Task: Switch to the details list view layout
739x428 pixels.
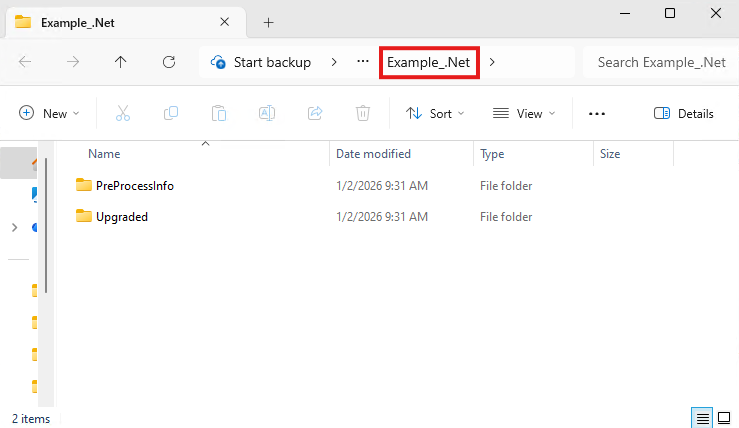Action: pos(702,417)
